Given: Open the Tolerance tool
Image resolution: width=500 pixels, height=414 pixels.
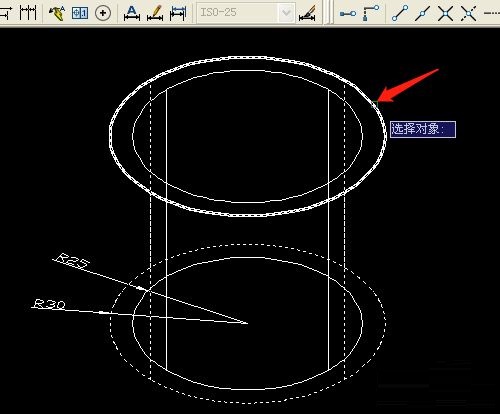Looking at the screenshot, I should coord(80,13).
